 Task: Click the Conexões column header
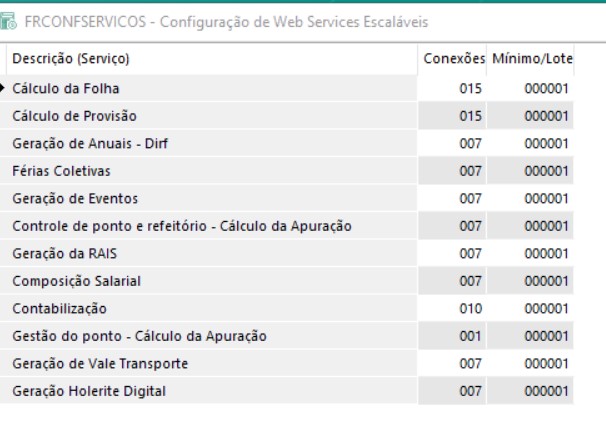(x=453, y=61)
